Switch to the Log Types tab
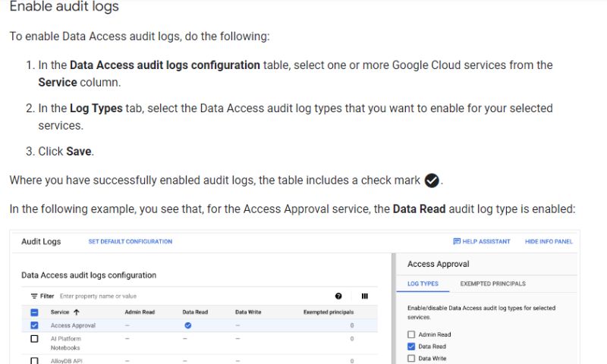Screen dimensions: 607x364 click(423, 284)
